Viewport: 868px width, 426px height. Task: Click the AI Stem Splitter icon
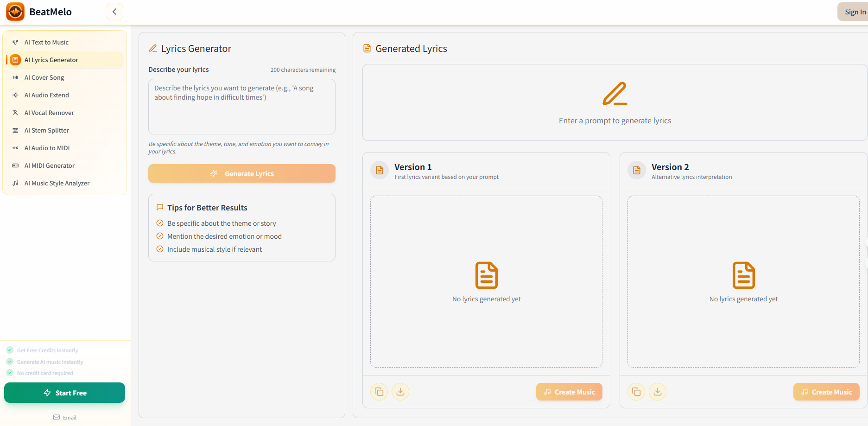pos(15,130)
